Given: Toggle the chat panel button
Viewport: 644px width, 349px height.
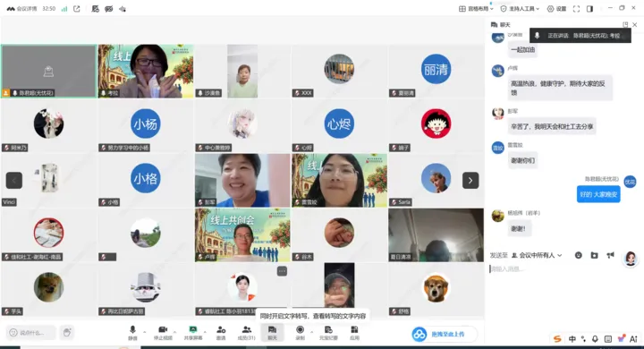Looking at the screenshot, I should 272,332.
